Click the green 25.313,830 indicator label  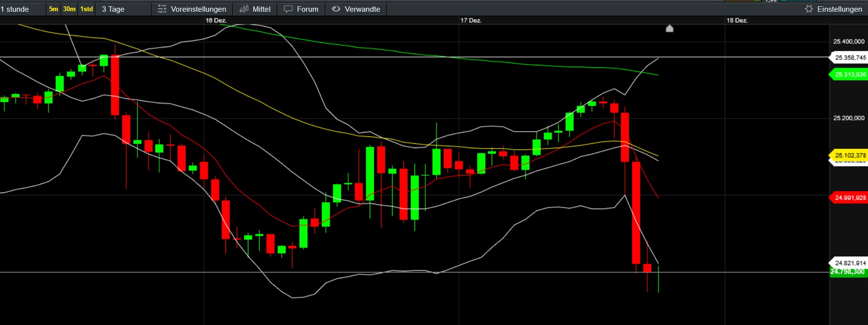pos(850,75)
